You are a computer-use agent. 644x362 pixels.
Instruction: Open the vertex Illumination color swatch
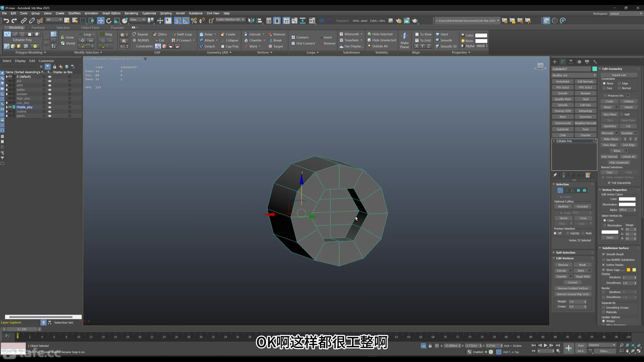pyautogui.click(x=627, y=205)
